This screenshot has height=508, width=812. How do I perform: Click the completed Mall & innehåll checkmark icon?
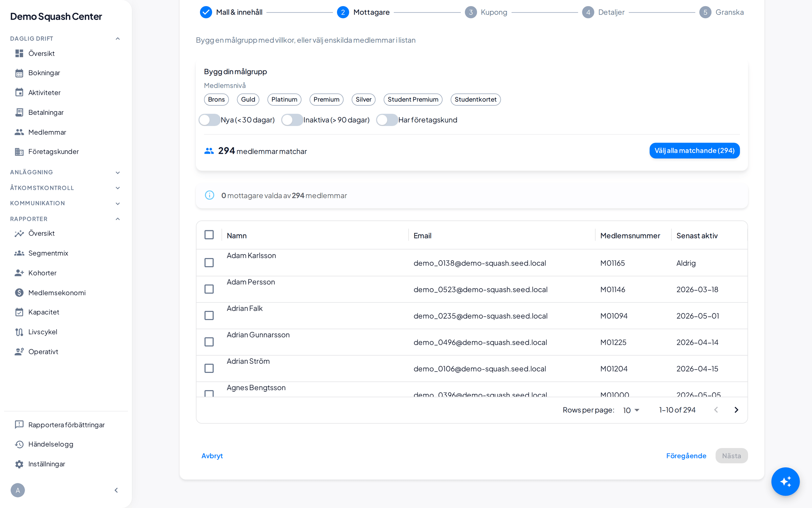(206, 12)
